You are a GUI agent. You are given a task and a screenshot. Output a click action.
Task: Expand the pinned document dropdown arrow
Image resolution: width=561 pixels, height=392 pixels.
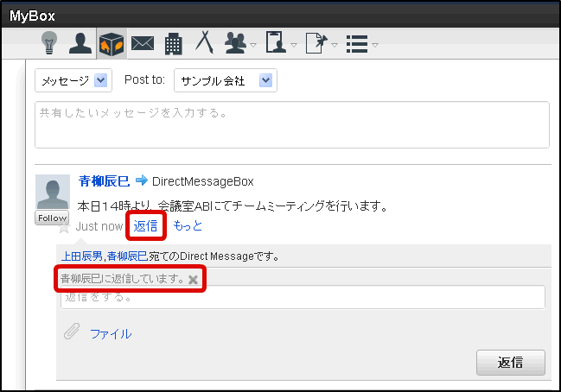click(x=335, y=45)
